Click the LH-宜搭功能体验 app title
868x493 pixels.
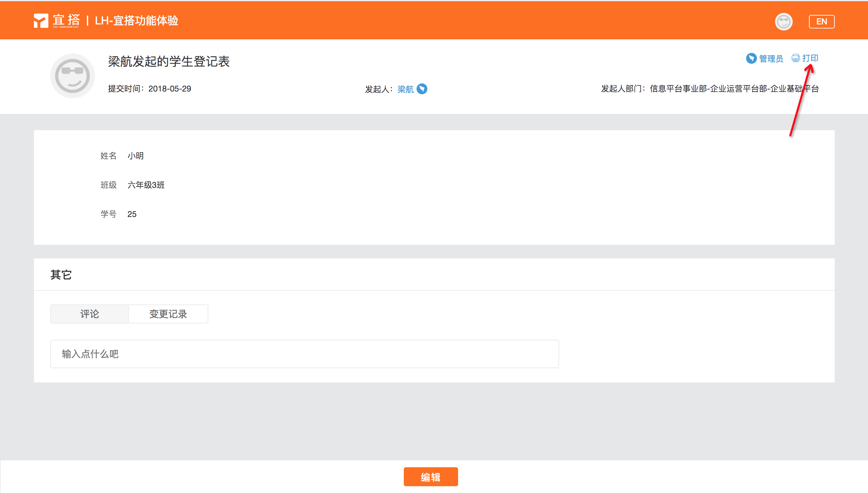136,21
